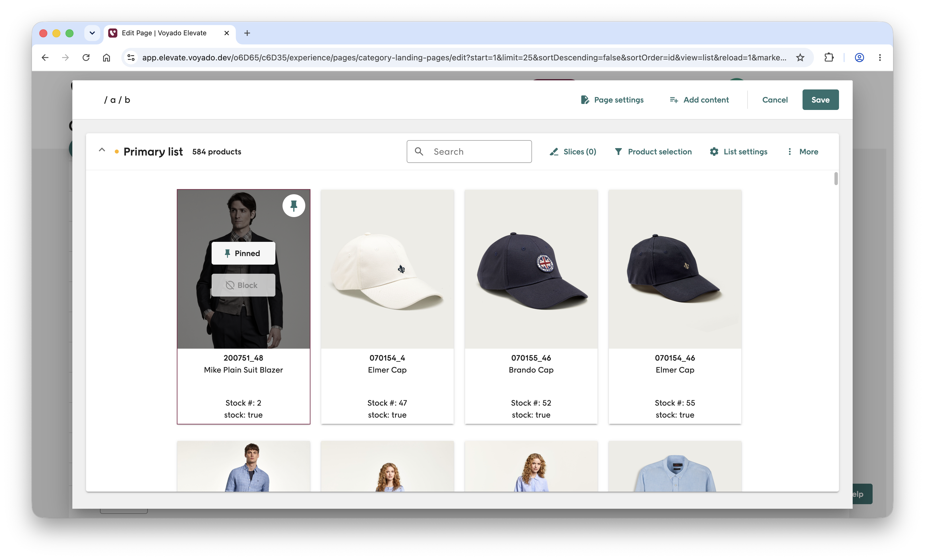Click the pin icon on Mike Plain Suit Blazer
Viewport: 925px width, 560px height.
pyautogui.click(x=294, y=205)
